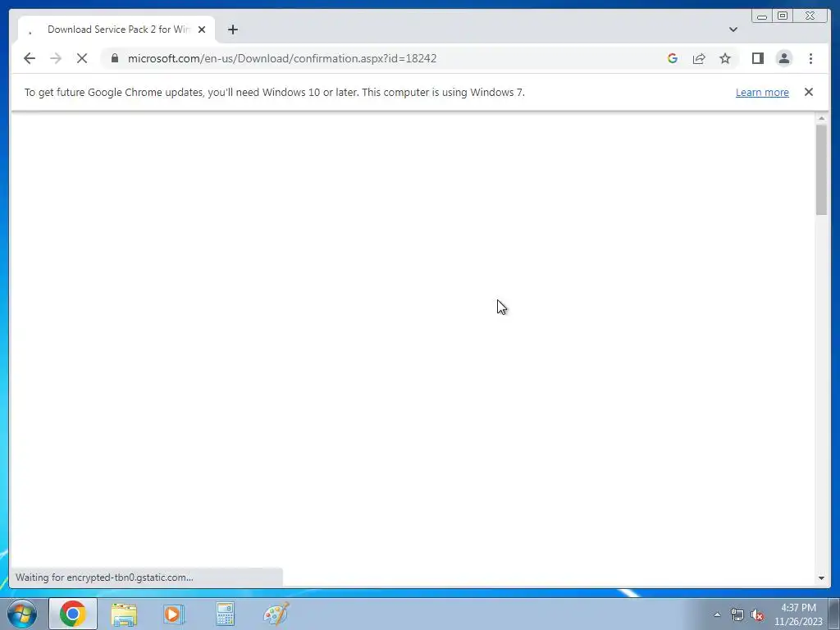Click the Show desktop button
Screen dimensions: 840x630
834,614
